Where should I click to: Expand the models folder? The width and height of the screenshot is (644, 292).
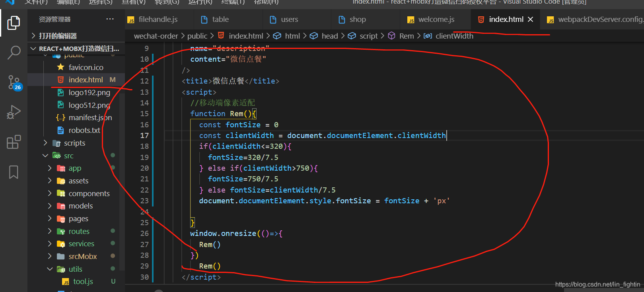[x=80, y=206]
